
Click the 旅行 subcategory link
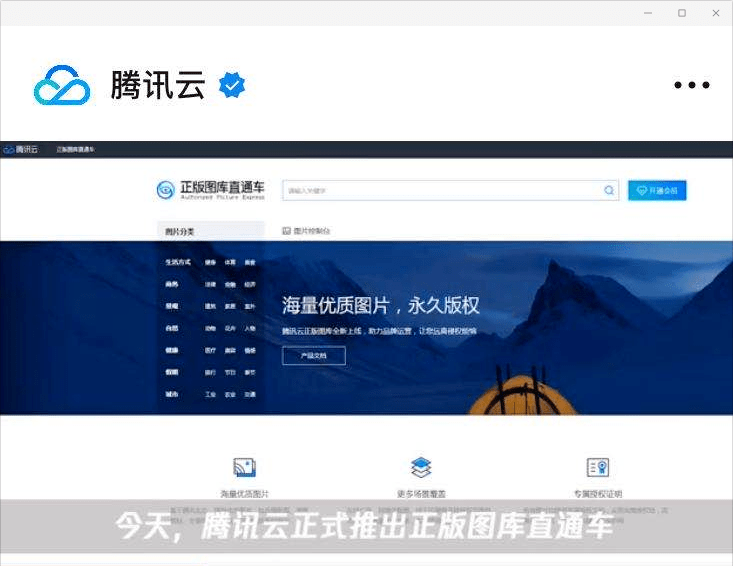(x=210, y=372)
